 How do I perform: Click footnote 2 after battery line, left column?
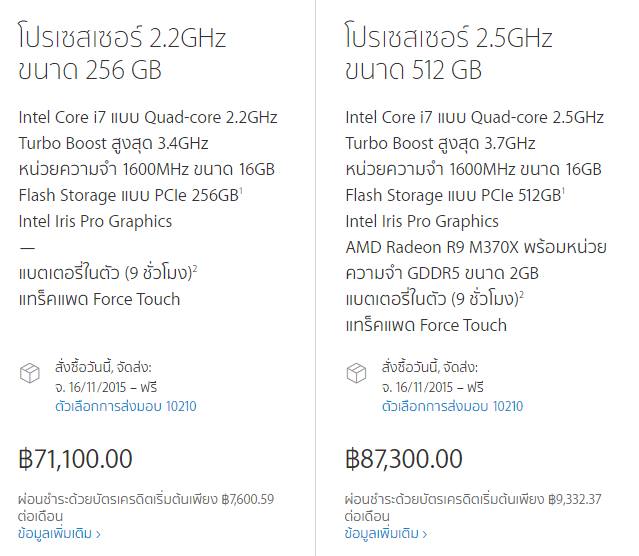pyautogui.click(x=196, y=267)
